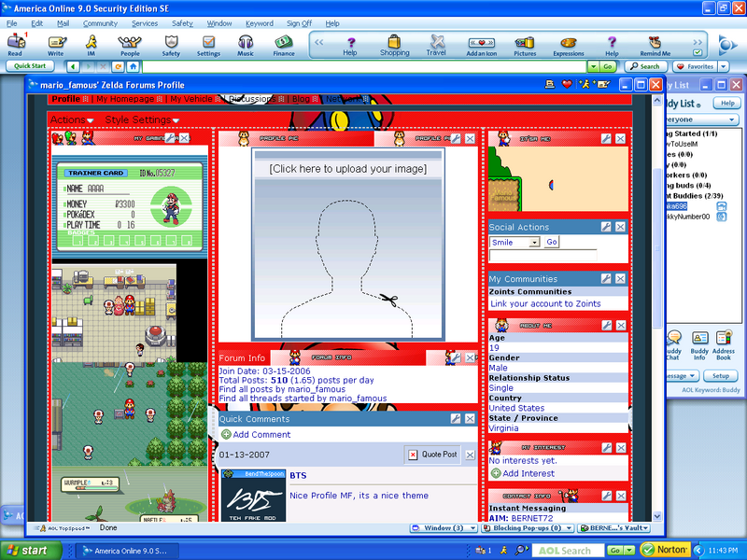Open BERNE...'s Vault dropdown
This screenshot has width=747, height=560.
point(613,527)
